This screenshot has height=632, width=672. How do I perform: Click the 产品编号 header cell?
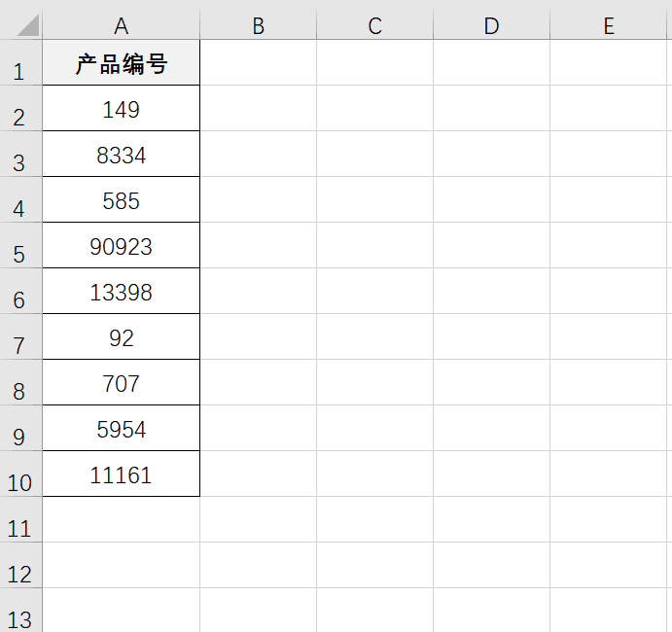coord(122,62)
